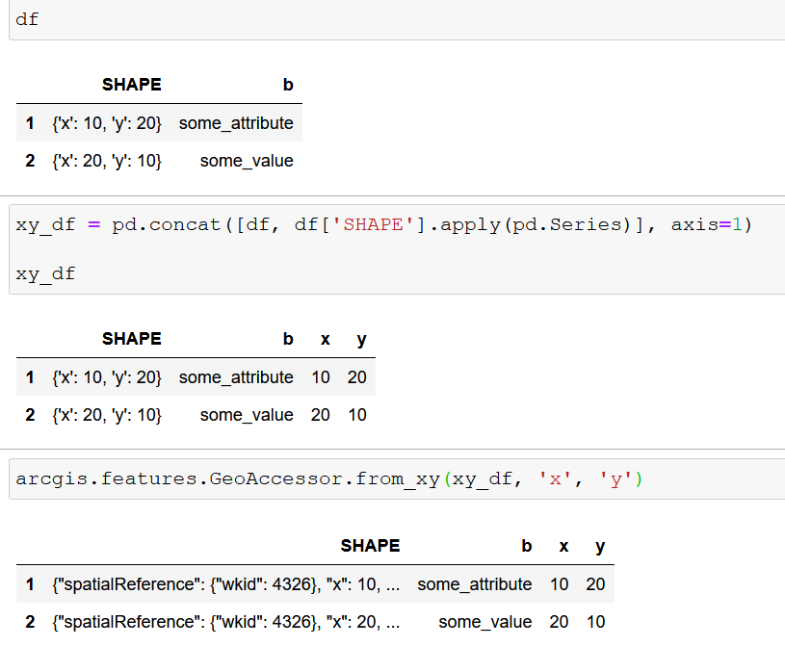Click the first spatialReference cell in the last table
Image resolution: width=785 pixels, height=672 pixels.
click(225, 584)
